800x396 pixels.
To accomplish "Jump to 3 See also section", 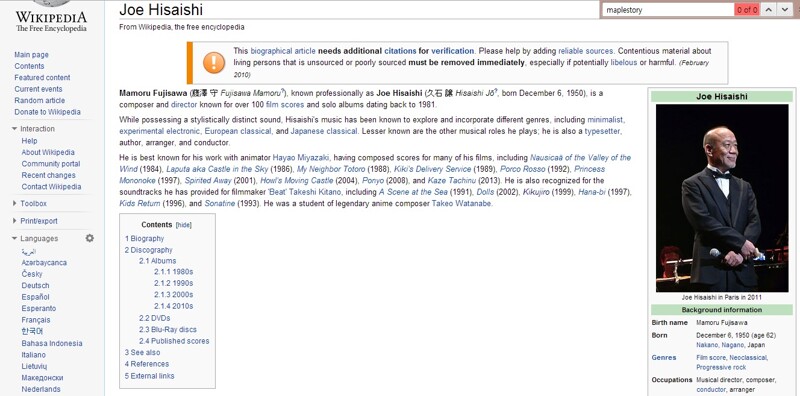I will [142, 353].
